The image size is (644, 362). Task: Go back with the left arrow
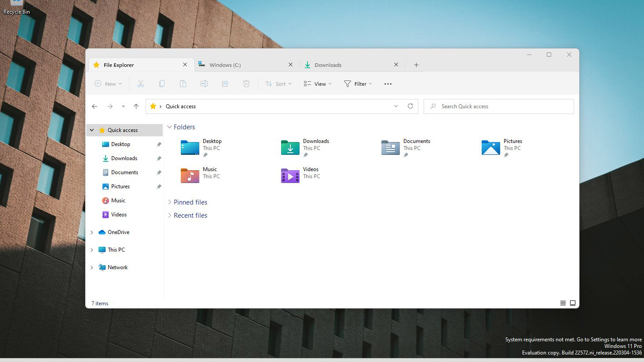[x=95, y=106]
